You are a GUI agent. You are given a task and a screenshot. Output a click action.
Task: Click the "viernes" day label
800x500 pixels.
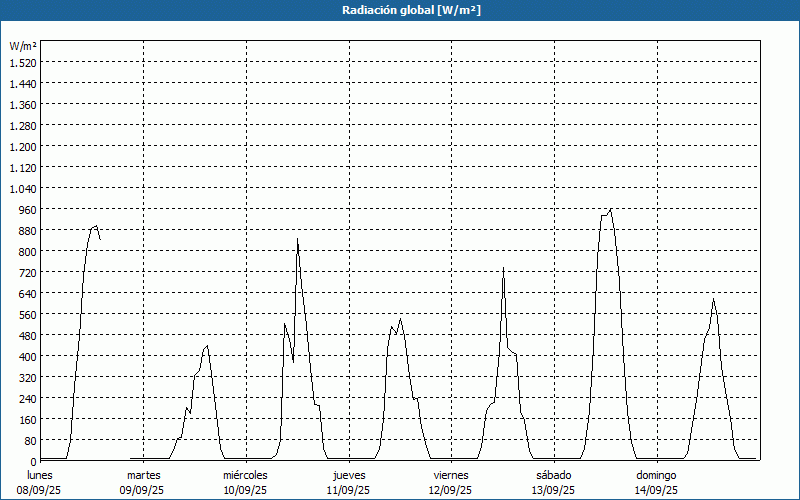click(x=451, y=475)
